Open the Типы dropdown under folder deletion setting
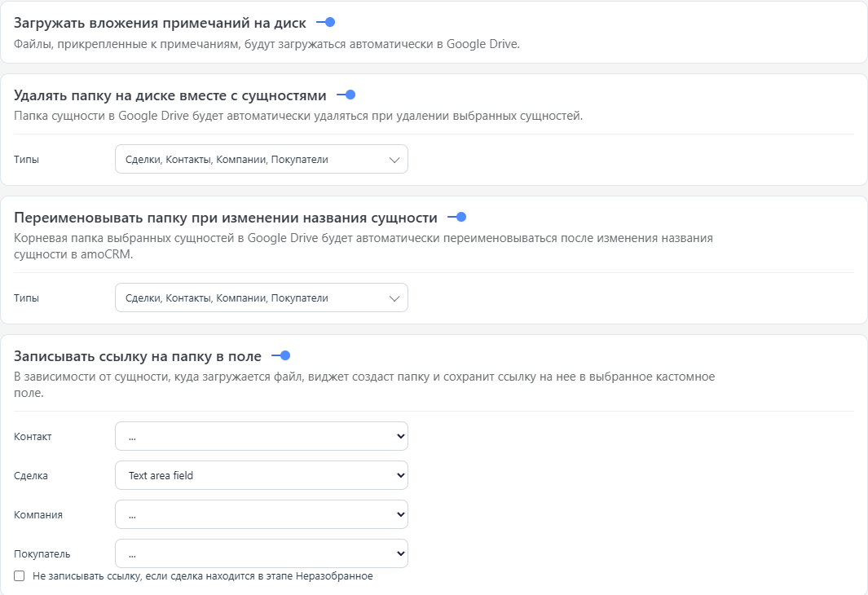868x595 pixels. [x=261, y=159]
